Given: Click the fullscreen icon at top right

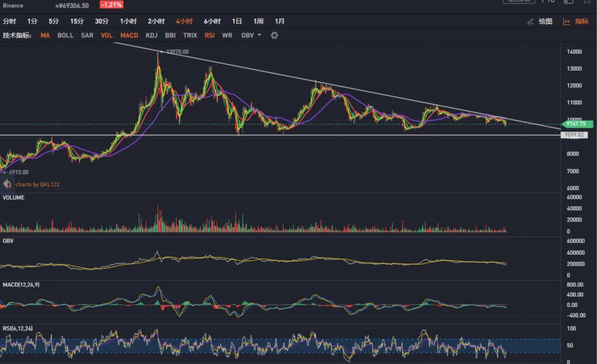Looking at the screenshot, I should click(568, 2).
